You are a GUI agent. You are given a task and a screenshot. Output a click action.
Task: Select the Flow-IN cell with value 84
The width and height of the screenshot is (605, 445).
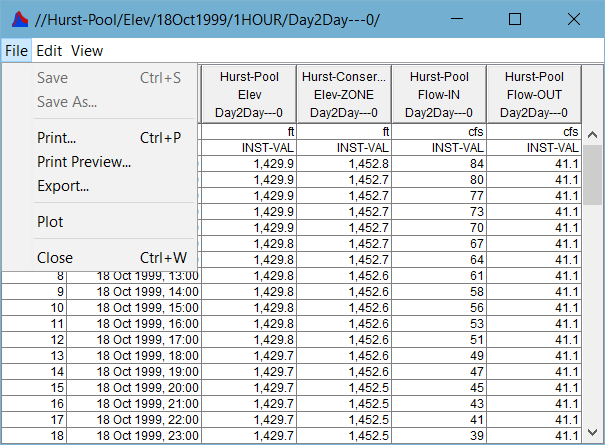[x=439, y=164]
